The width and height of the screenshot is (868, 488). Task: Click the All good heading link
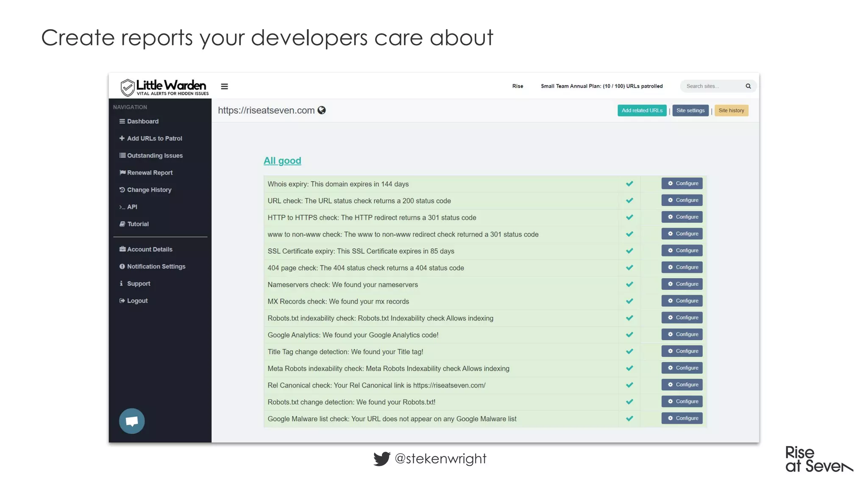[282, 161]
